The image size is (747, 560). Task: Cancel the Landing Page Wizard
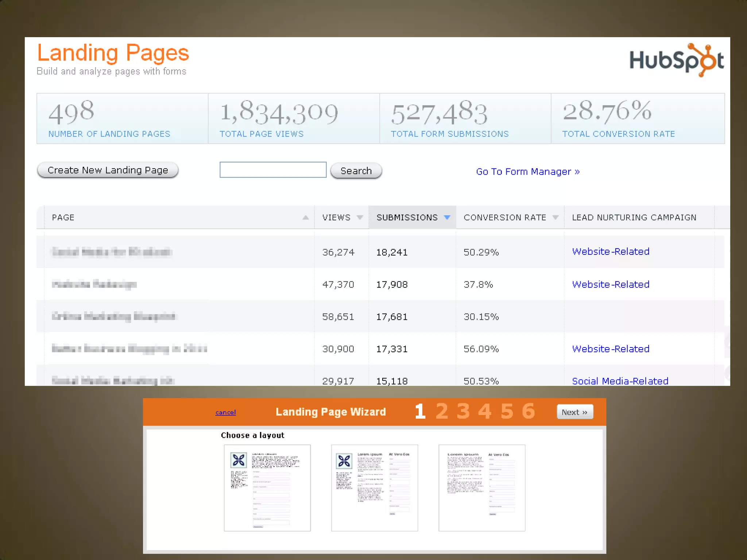(x=225, y=412)
